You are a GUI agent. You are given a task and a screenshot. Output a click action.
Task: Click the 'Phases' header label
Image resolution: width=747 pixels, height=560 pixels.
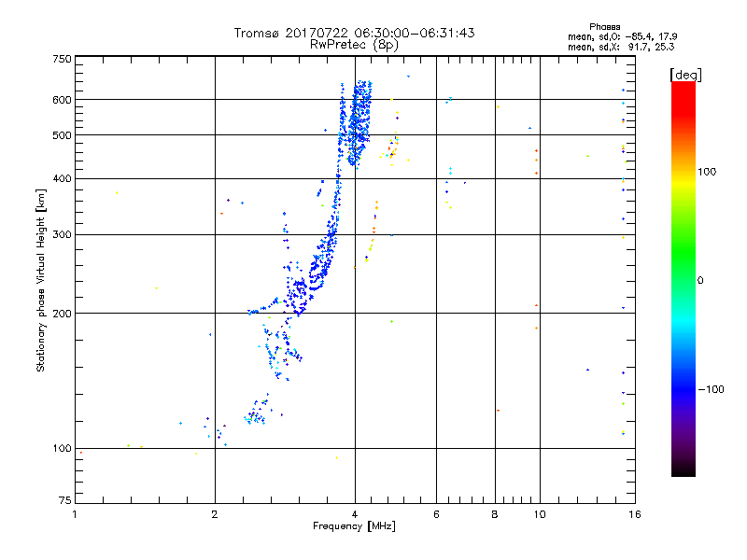[604, 27]
